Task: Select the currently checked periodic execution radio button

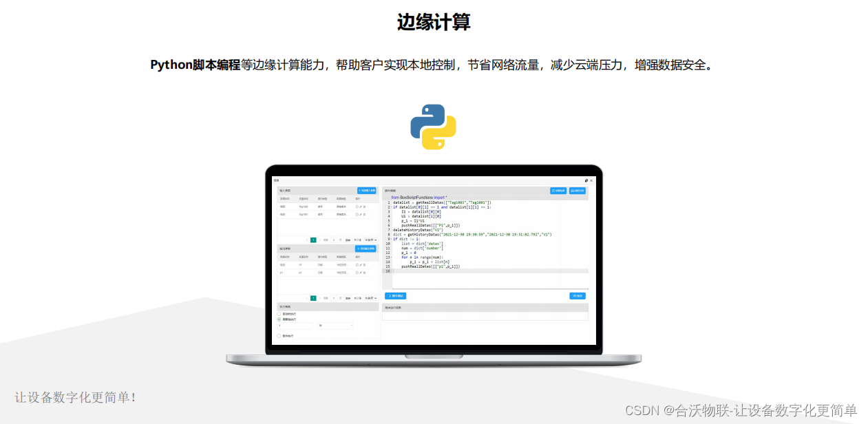Action: tap(279, 319)
